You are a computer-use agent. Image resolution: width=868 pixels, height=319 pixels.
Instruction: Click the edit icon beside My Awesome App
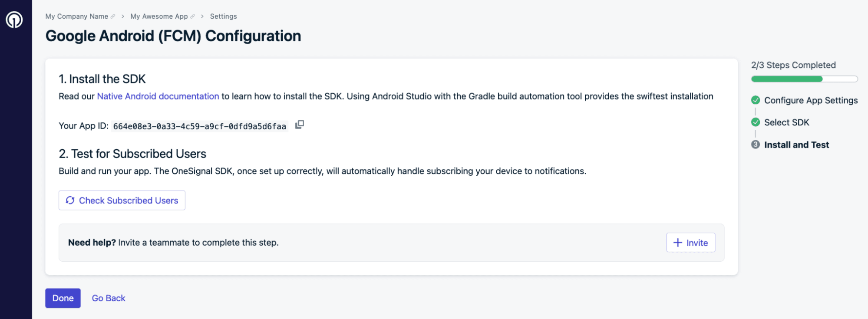193,16
